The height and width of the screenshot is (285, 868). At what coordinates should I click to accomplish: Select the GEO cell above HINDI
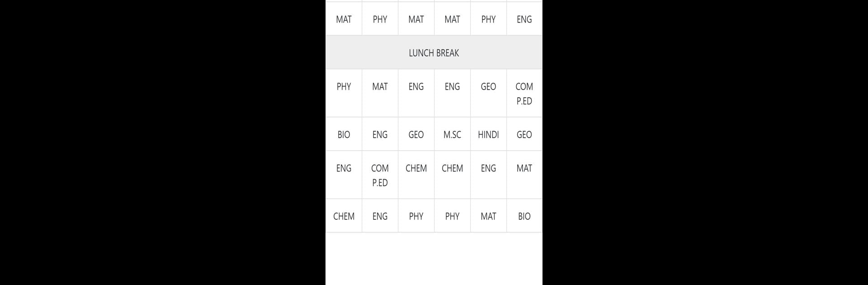click(488, 93)
